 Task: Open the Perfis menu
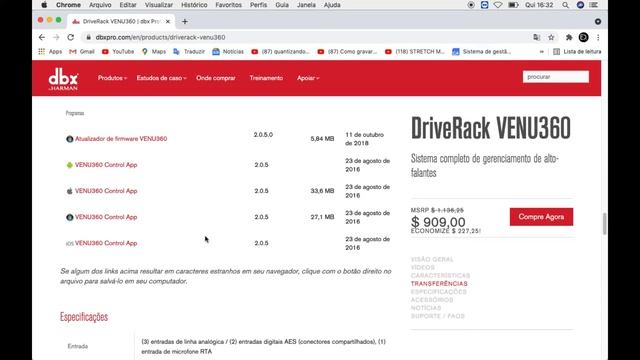point(258,5)
